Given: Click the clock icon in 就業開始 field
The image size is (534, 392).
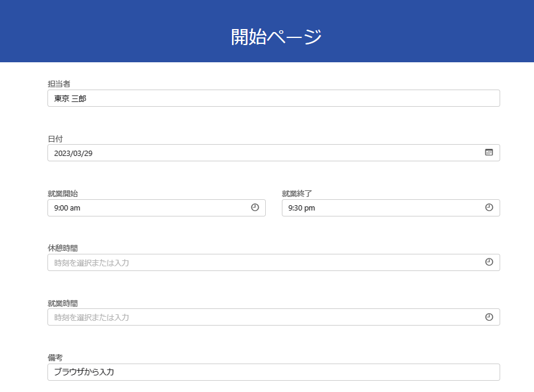Looking at the screenshot, I should click(255, 208).
